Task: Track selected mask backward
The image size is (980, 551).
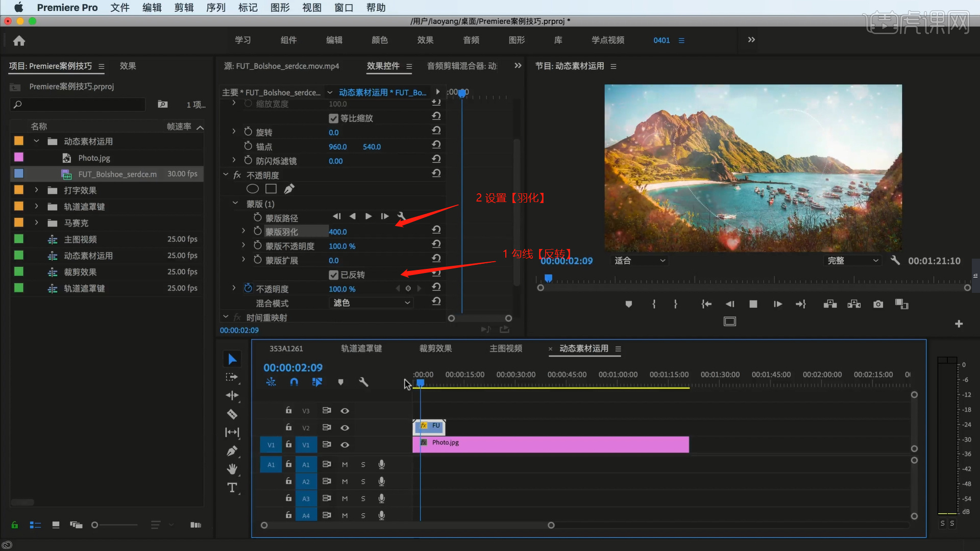Action: tap(352, 216)
